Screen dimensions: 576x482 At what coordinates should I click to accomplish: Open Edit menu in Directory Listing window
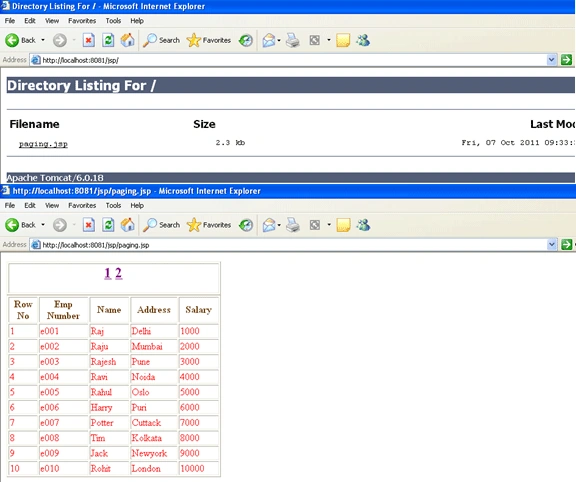click(30, 21)
